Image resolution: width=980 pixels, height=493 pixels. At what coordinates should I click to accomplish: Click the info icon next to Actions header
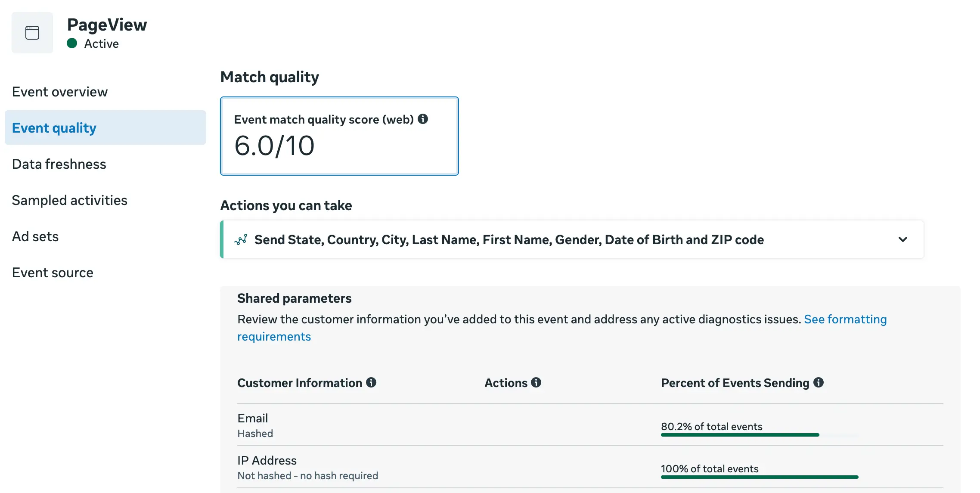[536, 382]
